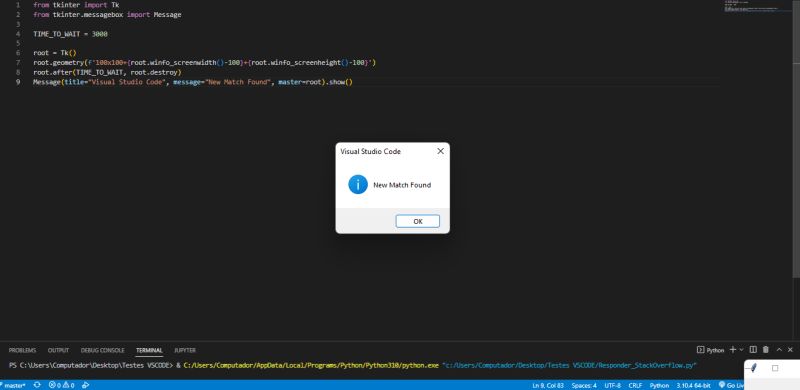Change indentation via "Spaces: 4"
This screenshot has height=390, width=800.
584,385
